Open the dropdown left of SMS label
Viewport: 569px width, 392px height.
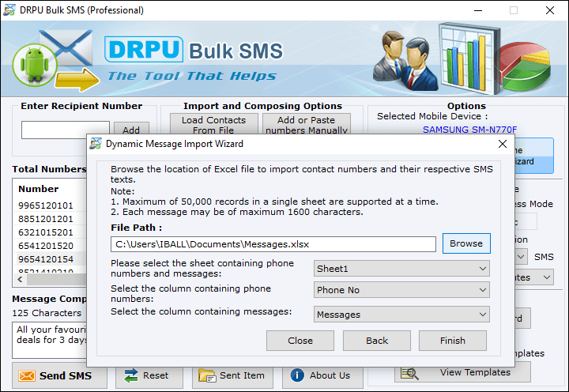tap(521, 257)
